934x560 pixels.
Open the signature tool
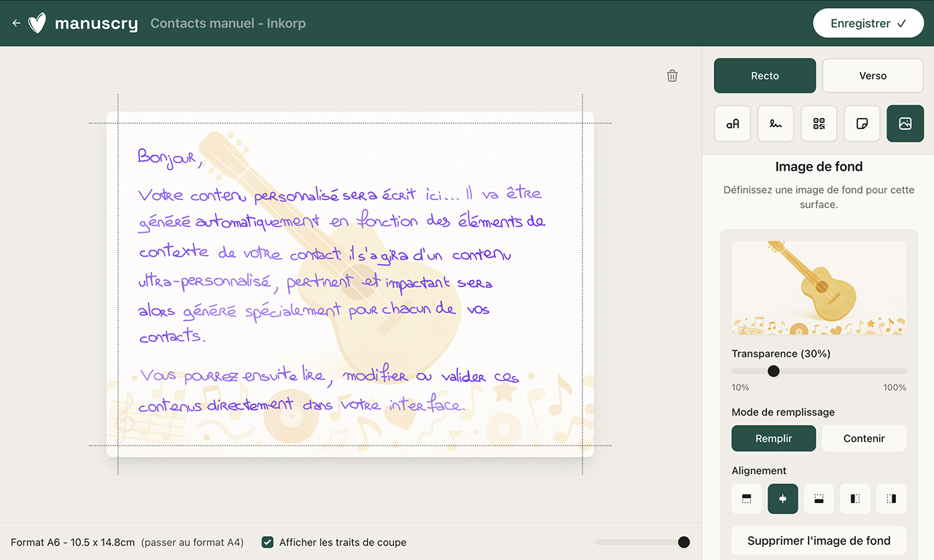776,124
